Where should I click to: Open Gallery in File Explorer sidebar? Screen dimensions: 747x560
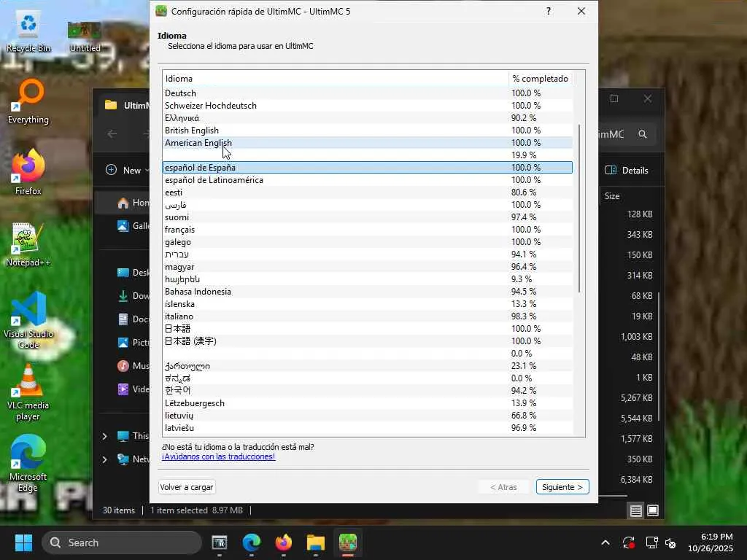[133, 226]
